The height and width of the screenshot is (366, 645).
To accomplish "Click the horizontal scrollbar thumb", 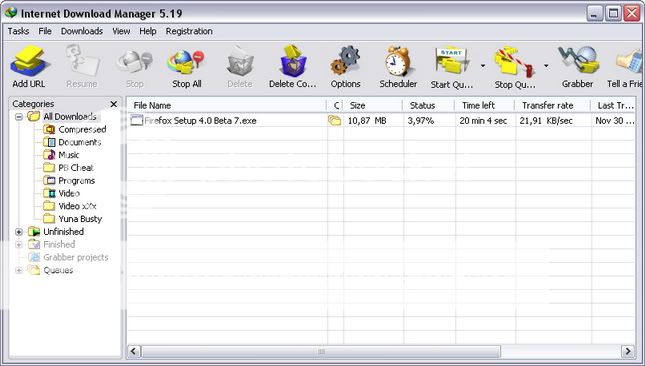I will point(321,352).
